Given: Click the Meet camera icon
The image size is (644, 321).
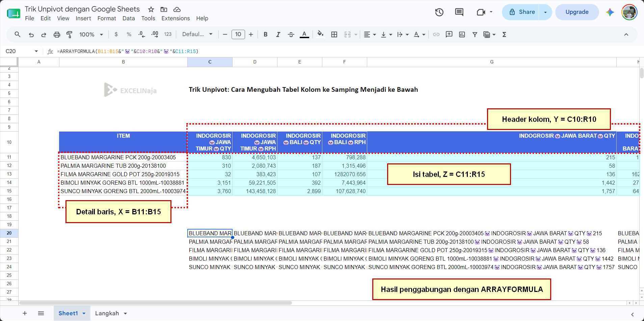Looking at the screenshot, I should [481, 12].
